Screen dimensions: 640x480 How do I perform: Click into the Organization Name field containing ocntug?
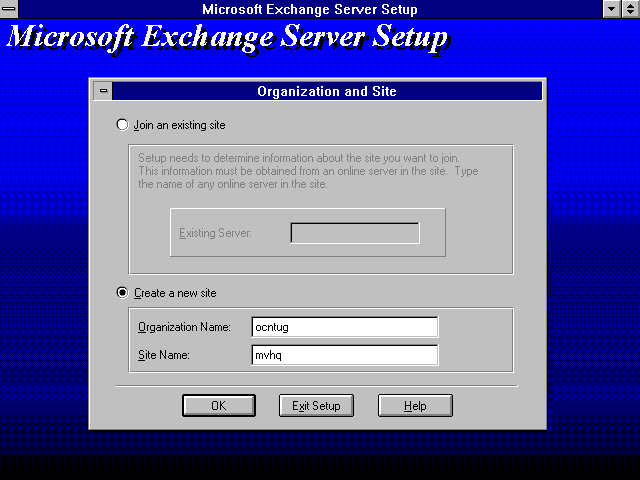coord(345,327)
